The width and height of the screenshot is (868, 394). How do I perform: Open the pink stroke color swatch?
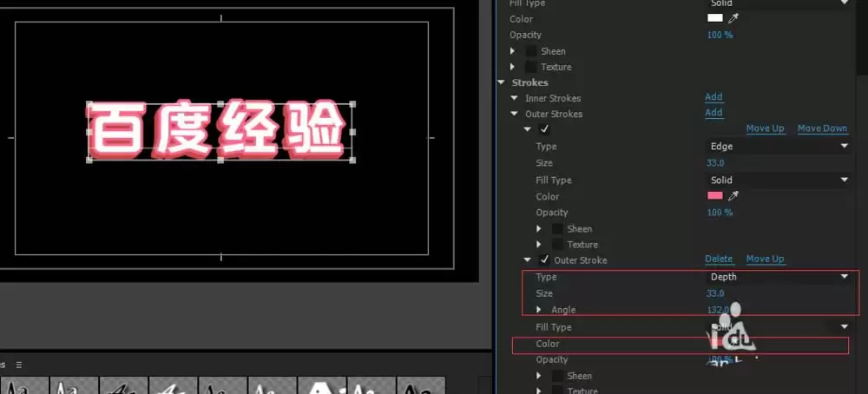[x=714, y=196]
